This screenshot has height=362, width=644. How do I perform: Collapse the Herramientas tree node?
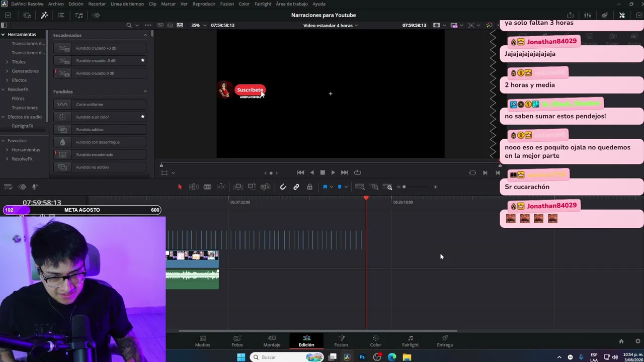pos(3,34)
